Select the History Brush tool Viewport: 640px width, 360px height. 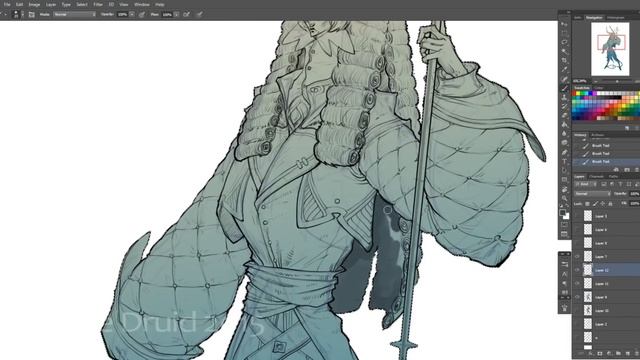(564, 106)
